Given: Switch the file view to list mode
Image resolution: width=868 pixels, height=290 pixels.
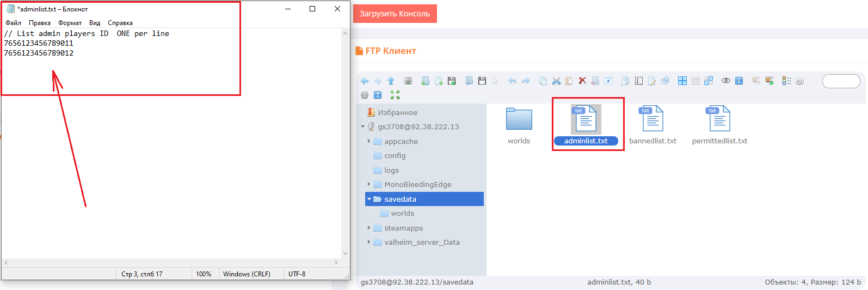Looking at the screenshot, I should coord(786,81).
